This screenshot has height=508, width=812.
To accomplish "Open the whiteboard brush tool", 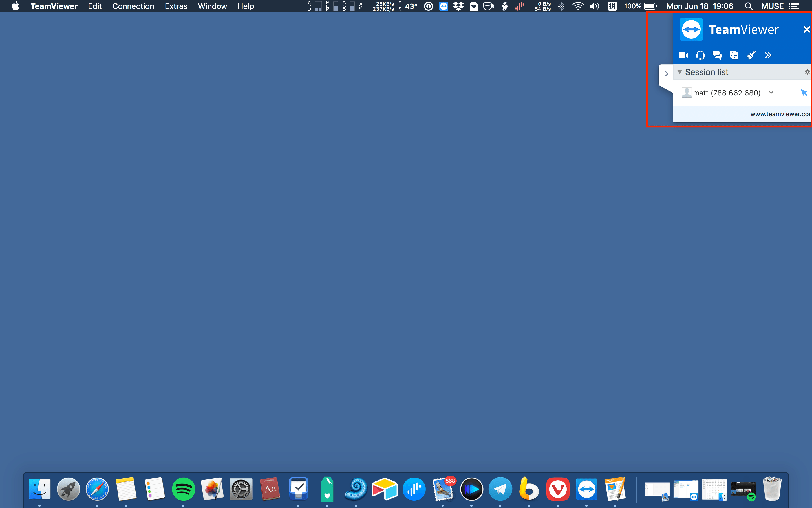I will click(751, 55).
